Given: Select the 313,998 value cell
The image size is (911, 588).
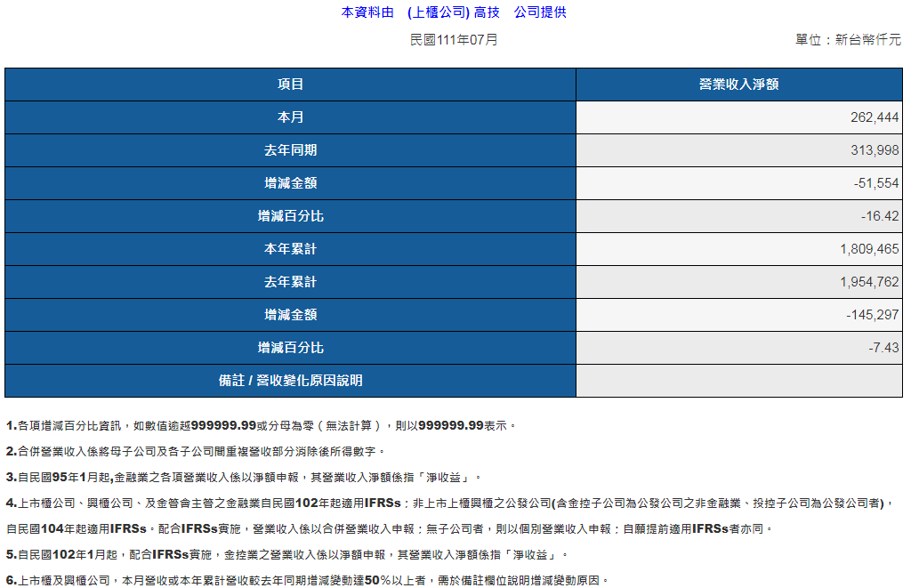Looking at the screenshot, I should coord(875,150).
